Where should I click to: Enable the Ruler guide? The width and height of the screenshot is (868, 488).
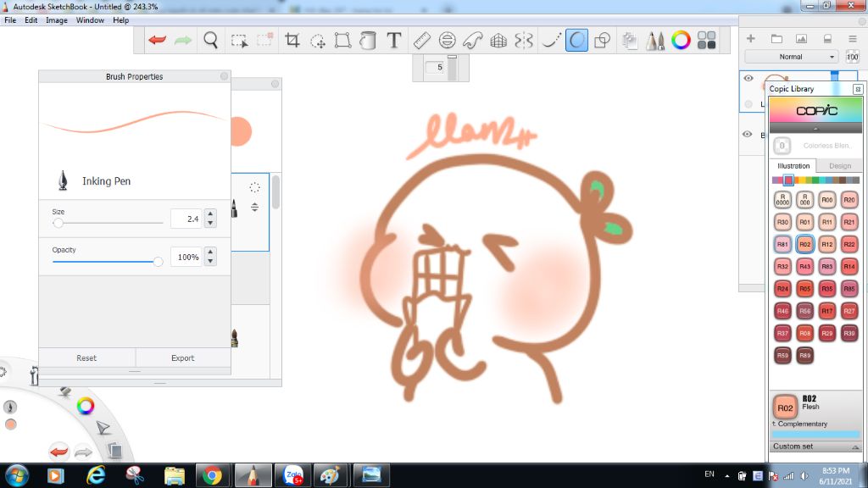pos(422,40)
